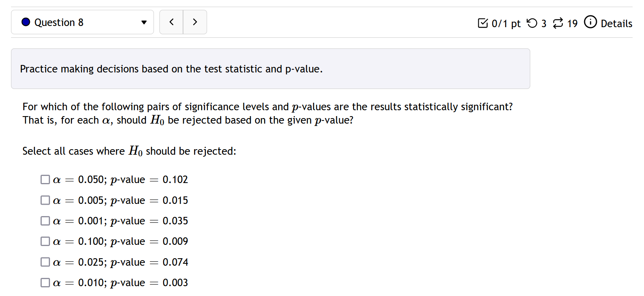Viewport: 644px width, 296px height.
Task: Click the info icon next to Details
Action: [x=590, y=22]
